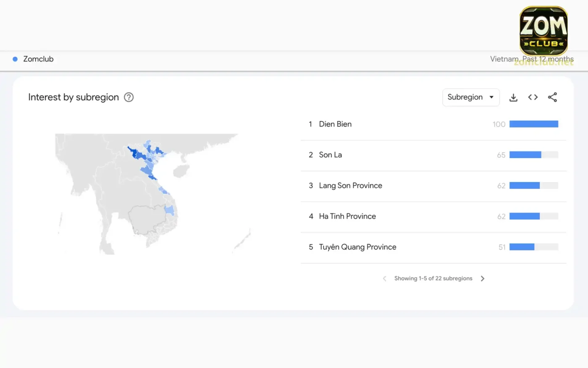The image size is (588, 368).
Task: Open the Subregion dropdown
Action: (x=471, y=97)
